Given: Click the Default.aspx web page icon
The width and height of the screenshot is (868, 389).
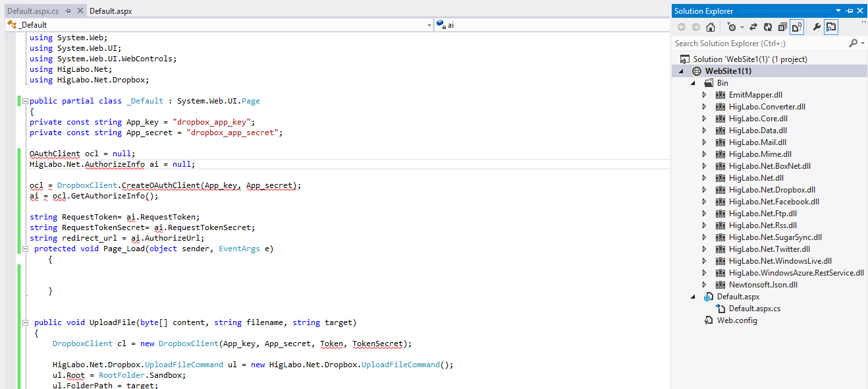Looking at the screenshot, I should pos(708,297).
